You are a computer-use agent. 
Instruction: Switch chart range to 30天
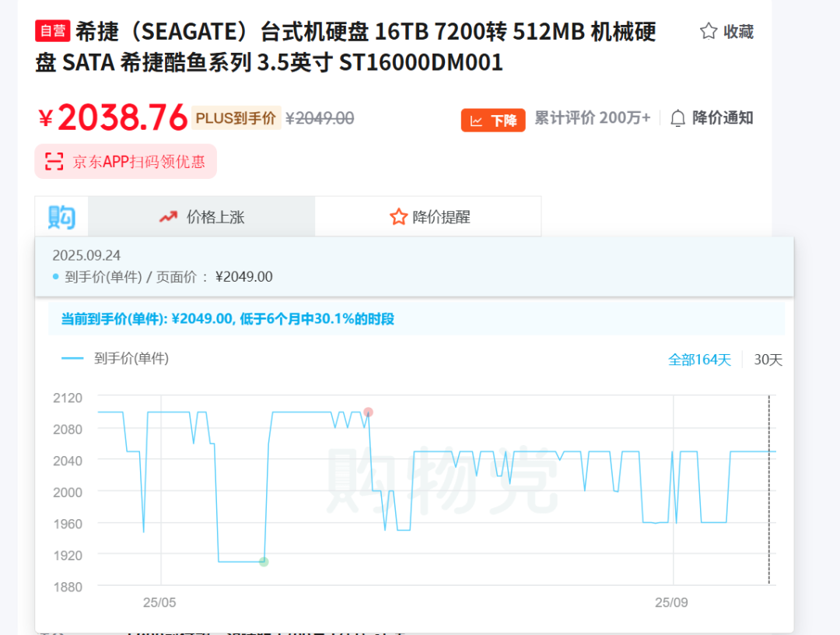[768, 360]
